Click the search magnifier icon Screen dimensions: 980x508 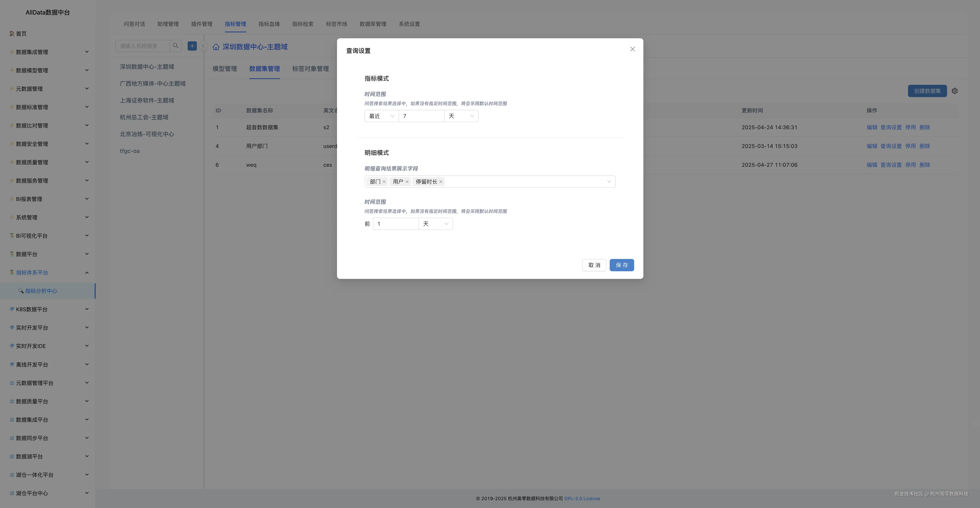(x=176, y=46)
